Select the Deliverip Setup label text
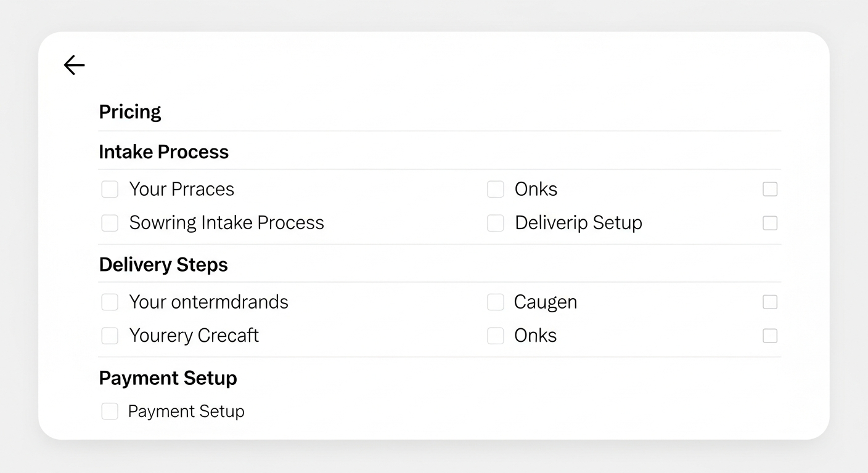Viewport: 868px width, 473px height. (x=578, y=223)
